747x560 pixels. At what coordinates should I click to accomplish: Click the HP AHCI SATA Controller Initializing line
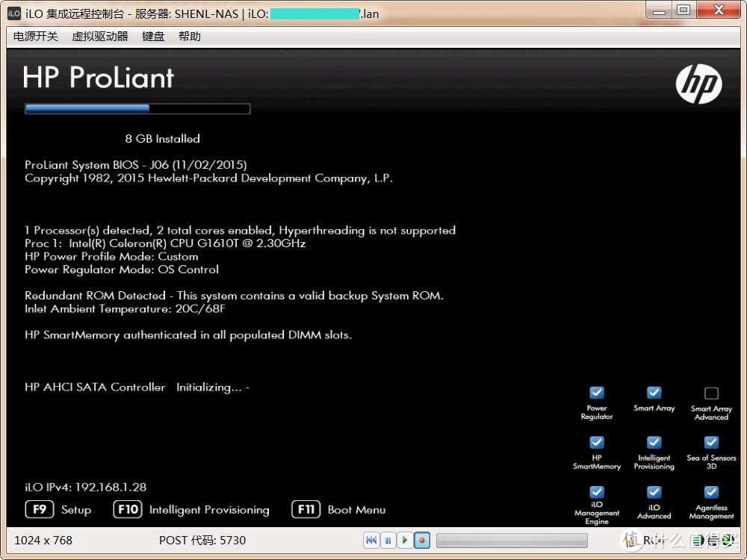pos(137,387)
